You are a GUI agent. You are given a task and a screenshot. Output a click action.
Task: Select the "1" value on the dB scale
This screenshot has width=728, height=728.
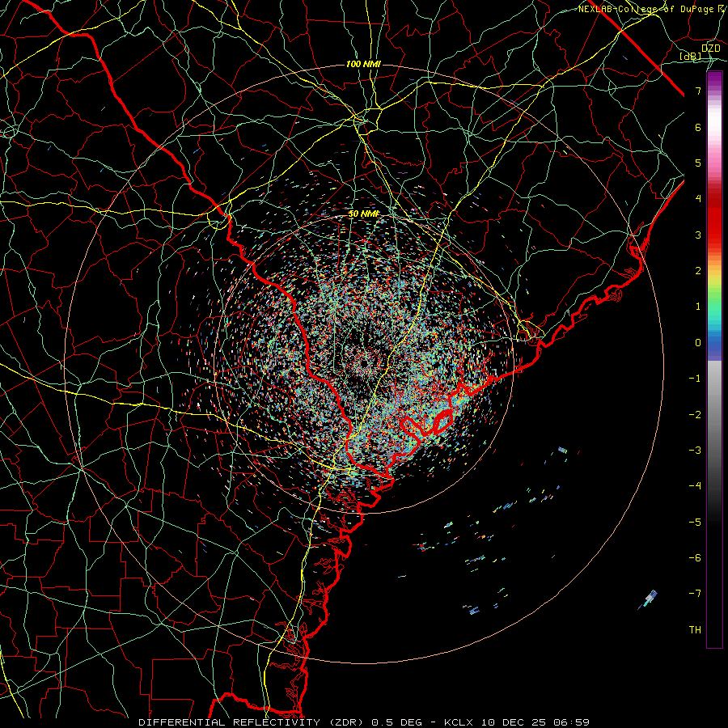698,307
